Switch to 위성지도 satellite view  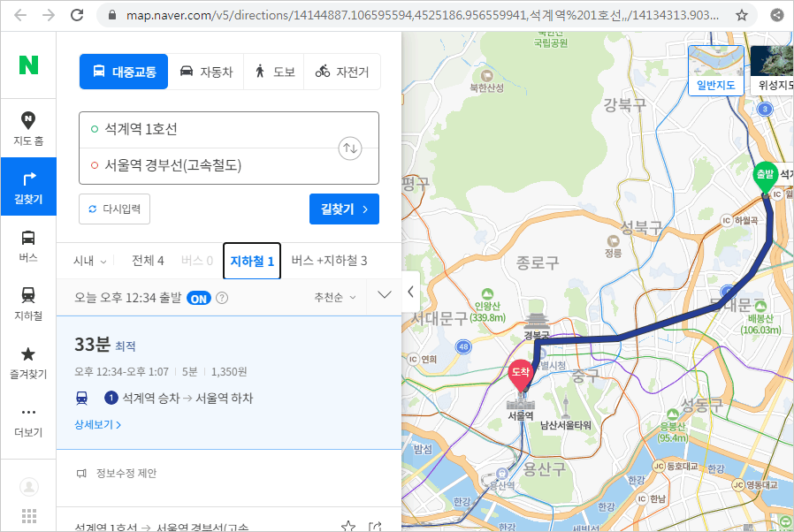coord(772,71)
